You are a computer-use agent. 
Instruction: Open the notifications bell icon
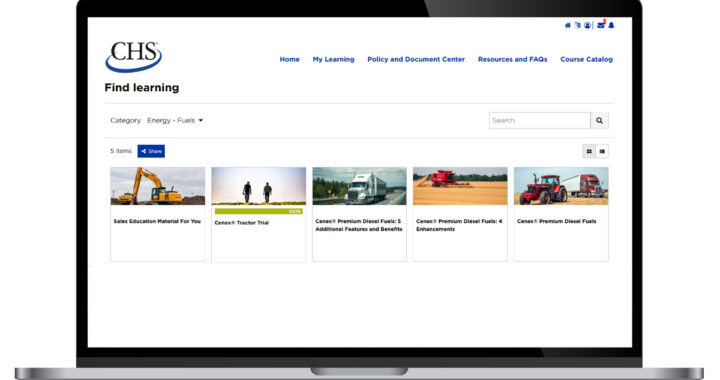click(x=611, y=25)
